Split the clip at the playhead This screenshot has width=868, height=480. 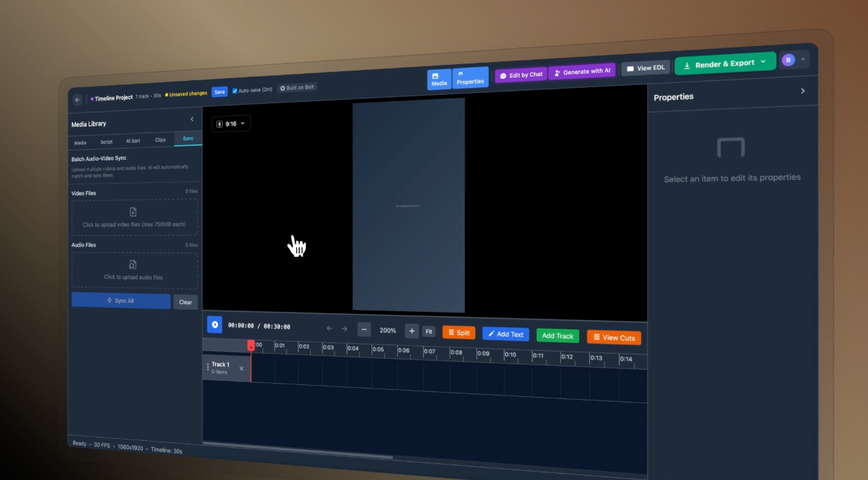coord(459,333)
